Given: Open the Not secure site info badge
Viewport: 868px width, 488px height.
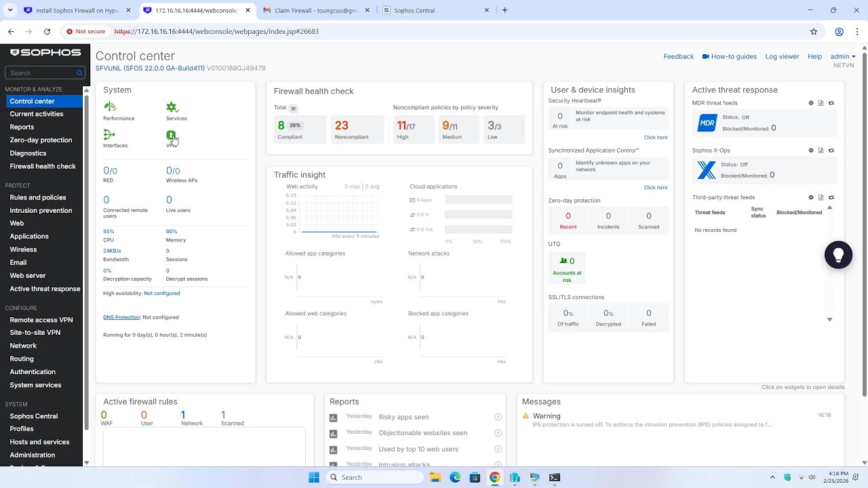Looking at the screenshot, I should click(x=85, y=31).
